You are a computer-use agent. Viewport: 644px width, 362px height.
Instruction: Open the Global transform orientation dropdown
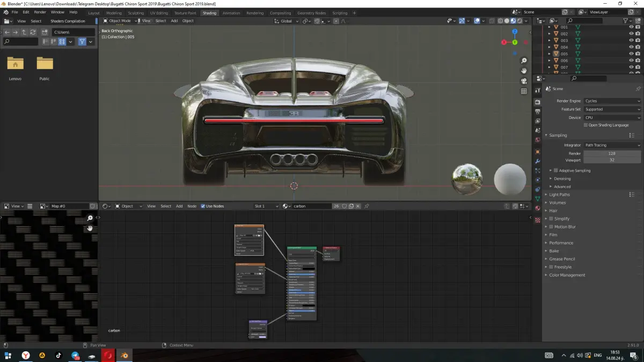point(286,21)
